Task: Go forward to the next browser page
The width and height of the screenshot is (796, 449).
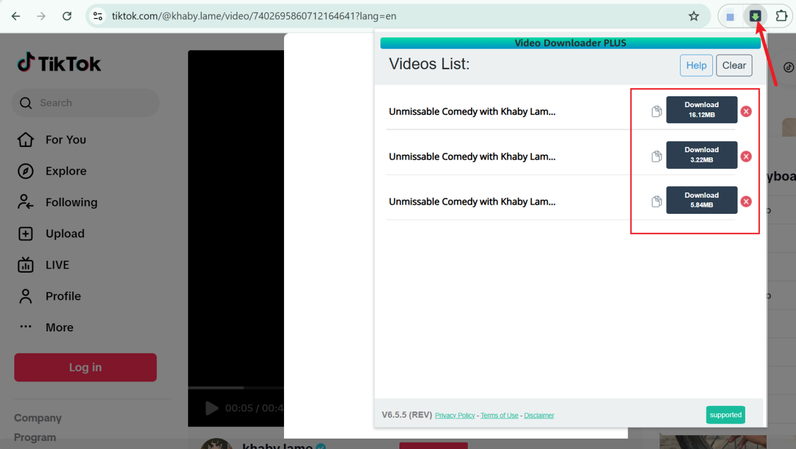Action: click(x=41, y=16)
